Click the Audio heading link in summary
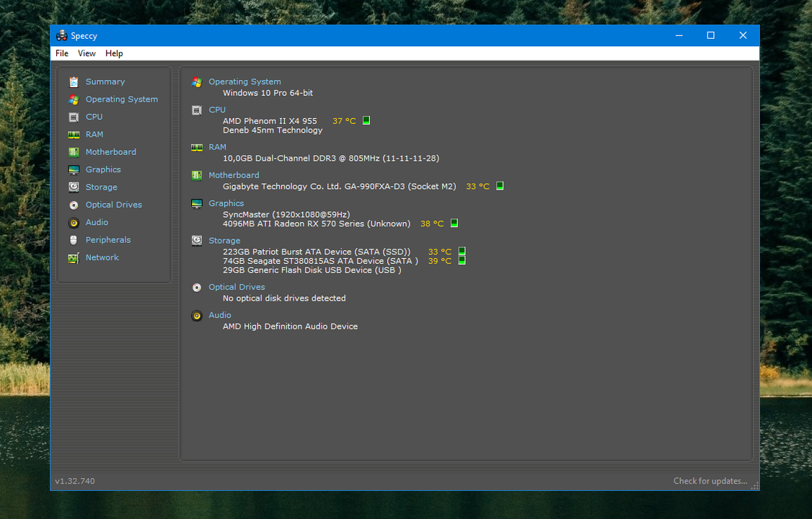Viewport: 812px width, 519px height. [219, 315]
